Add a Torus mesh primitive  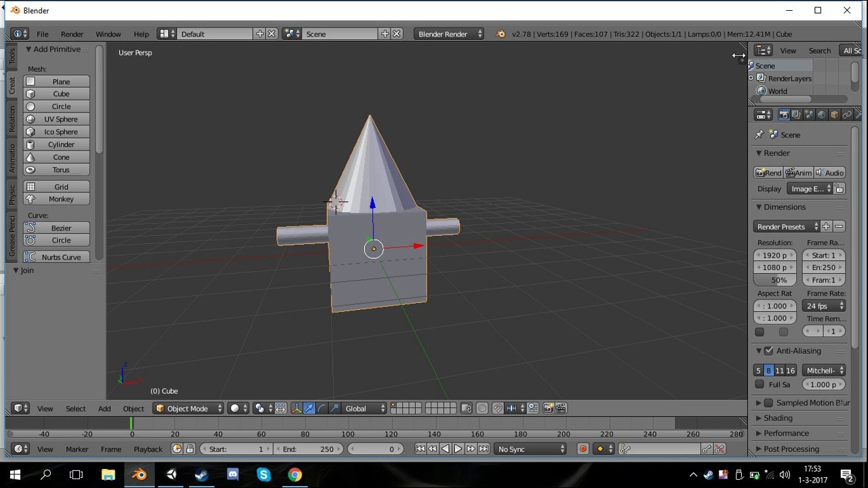click(x=56, y=170)
